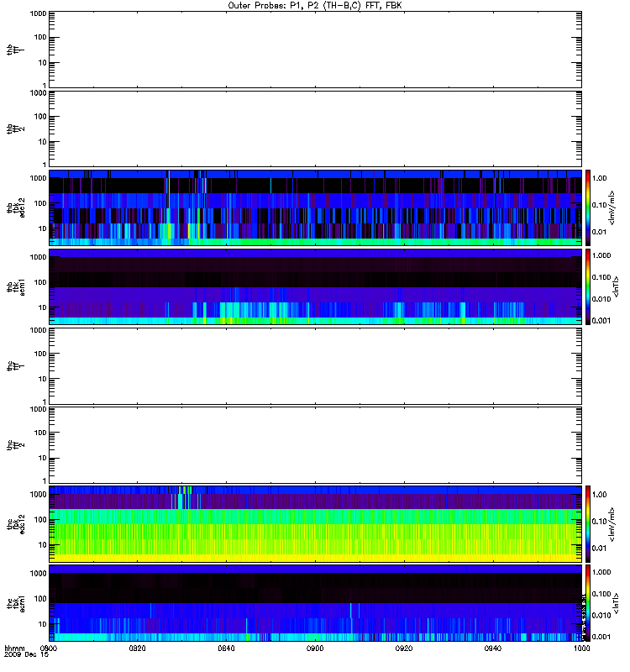Click the 1.00 value on thb edc12 color bar
Image resolution: width=630 pixels, height=672 pixels.
pyautogui.click(x=599, y=178)
